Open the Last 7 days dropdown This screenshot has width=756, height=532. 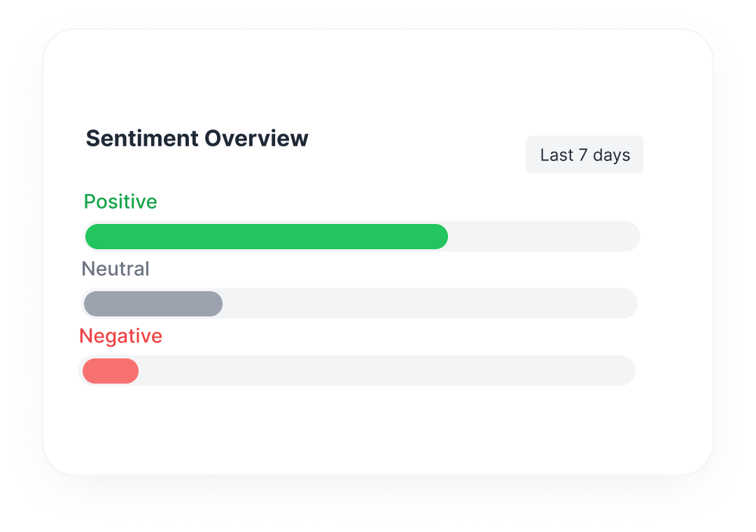[584, 155]
